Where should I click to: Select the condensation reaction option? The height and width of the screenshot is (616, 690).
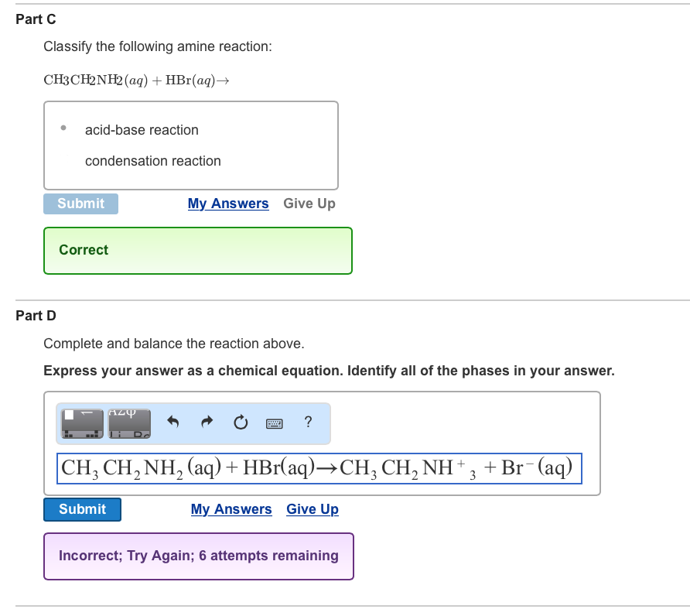point(152,161)
